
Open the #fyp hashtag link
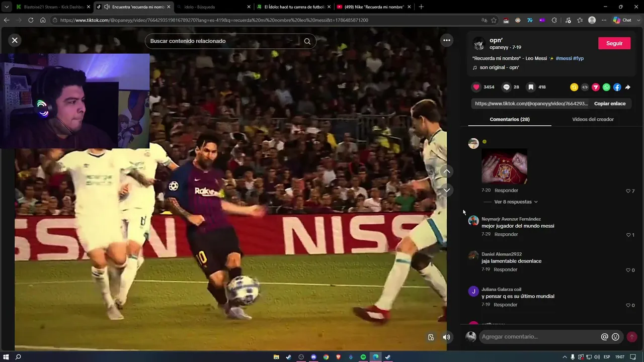578,58
